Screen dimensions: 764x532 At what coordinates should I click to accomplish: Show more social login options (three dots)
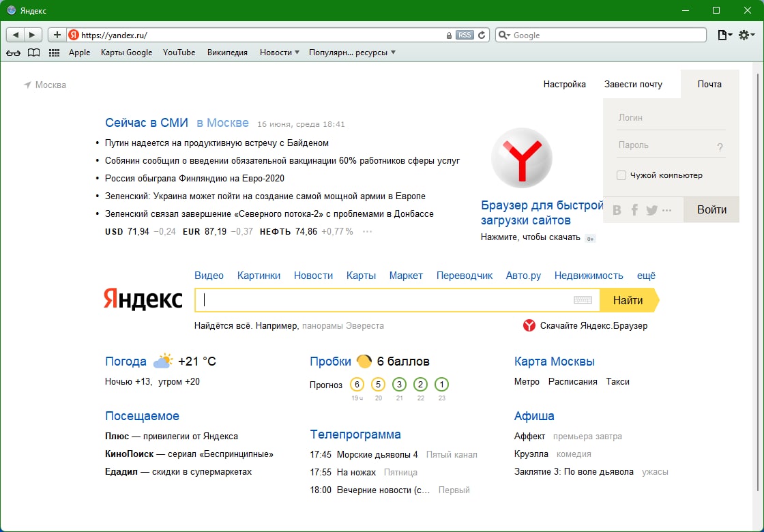[668, 211]
